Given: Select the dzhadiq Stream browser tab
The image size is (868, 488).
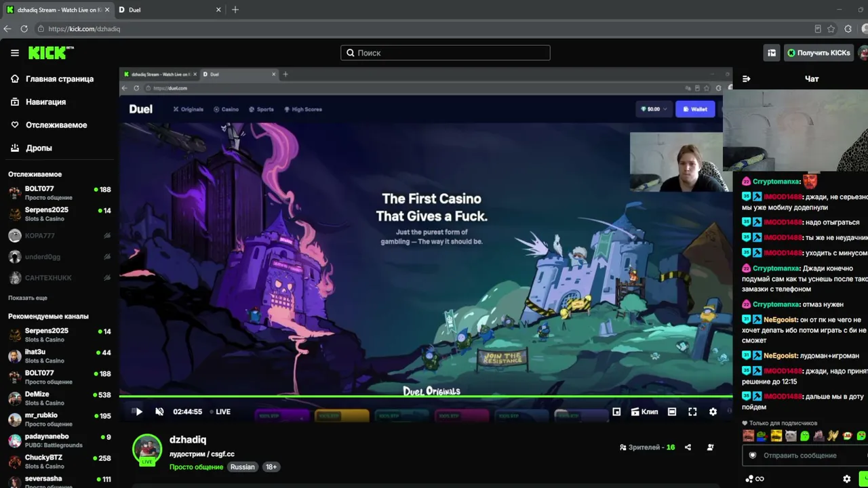Looking at the screenshot, I should [x=58, y=9].
